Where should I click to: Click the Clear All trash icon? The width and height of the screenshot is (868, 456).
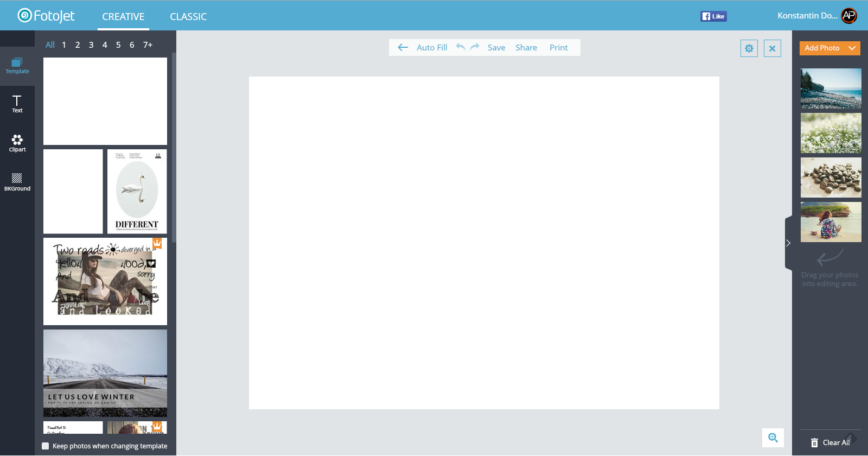[x=814, y=443]
